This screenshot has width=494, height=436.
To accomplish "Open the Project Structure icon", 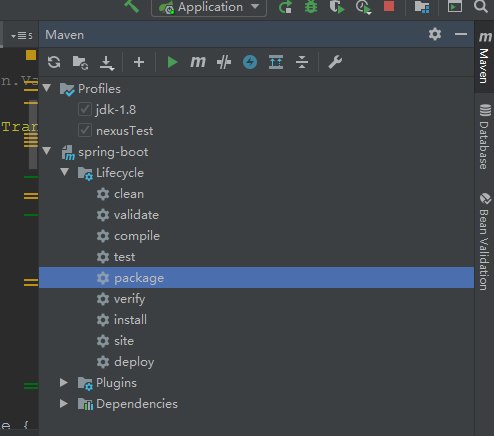I will (x=422, y=7).
